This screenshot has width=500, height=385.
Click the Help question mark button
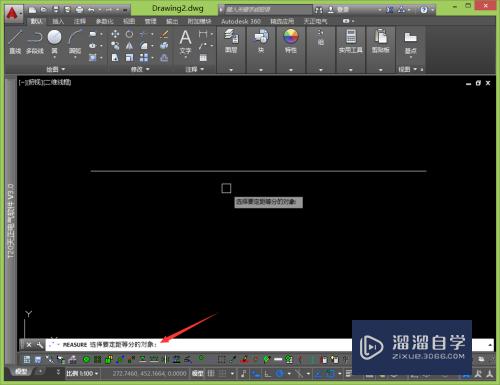click(424, 10)
